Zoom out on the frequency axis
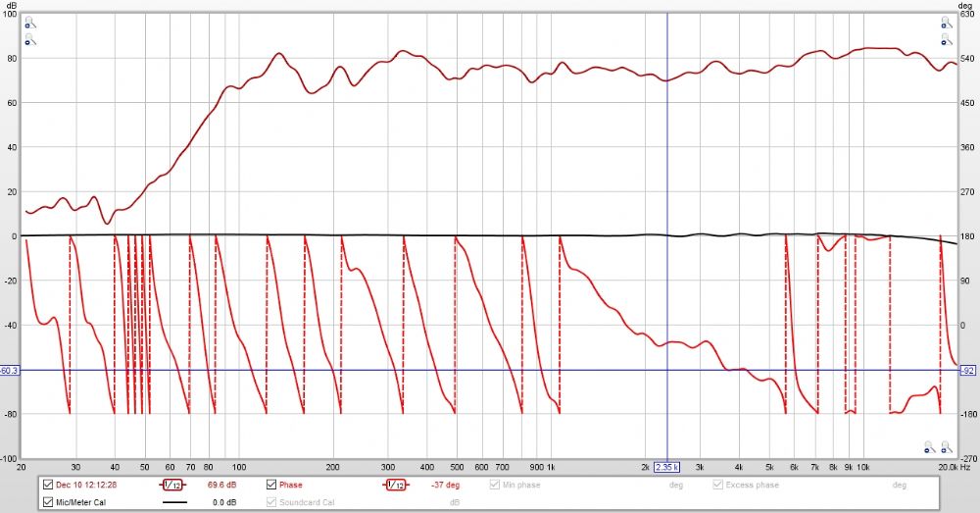The width and height of the screenshot is (980, 513). pyautogui.click(x=929, y=447)
